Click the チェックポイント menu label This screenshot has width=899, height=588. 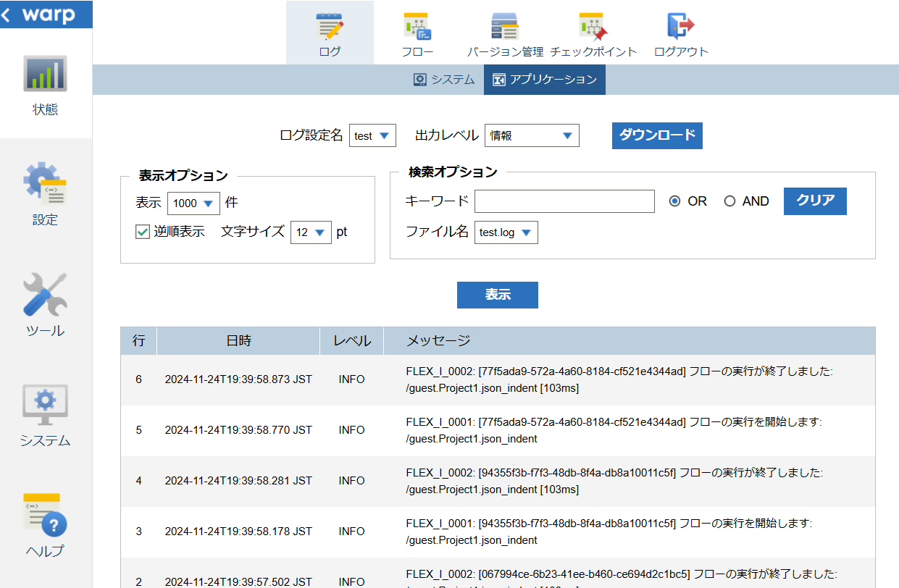pos(593,52)
